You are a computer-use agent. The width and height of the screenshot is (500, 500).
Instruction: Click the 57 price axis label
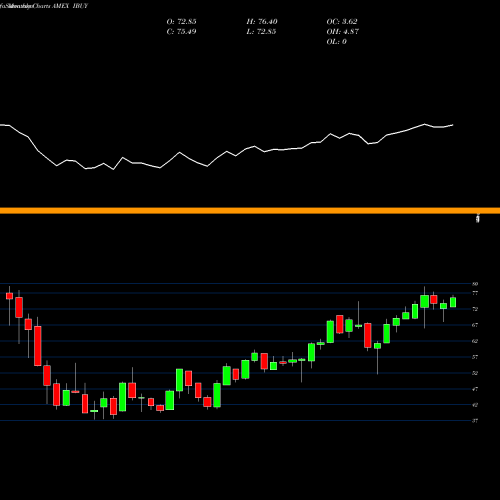(x=475, y=357)
